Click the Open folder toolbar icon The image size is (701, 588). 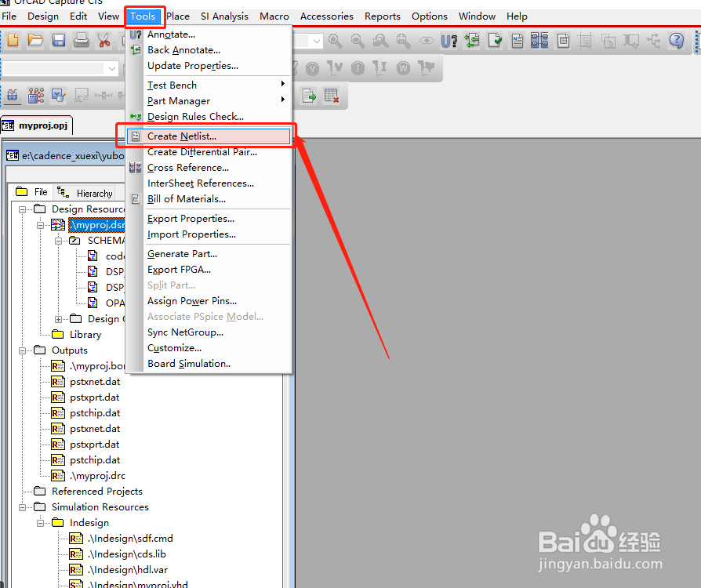pyautogui.click(x=36, y=41)
